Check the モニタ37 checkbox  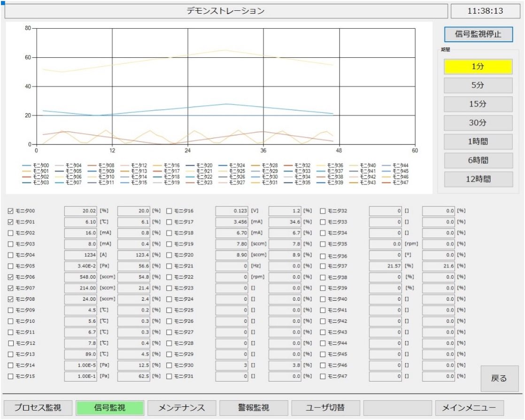pyautogui.click(x=323, y=266)
